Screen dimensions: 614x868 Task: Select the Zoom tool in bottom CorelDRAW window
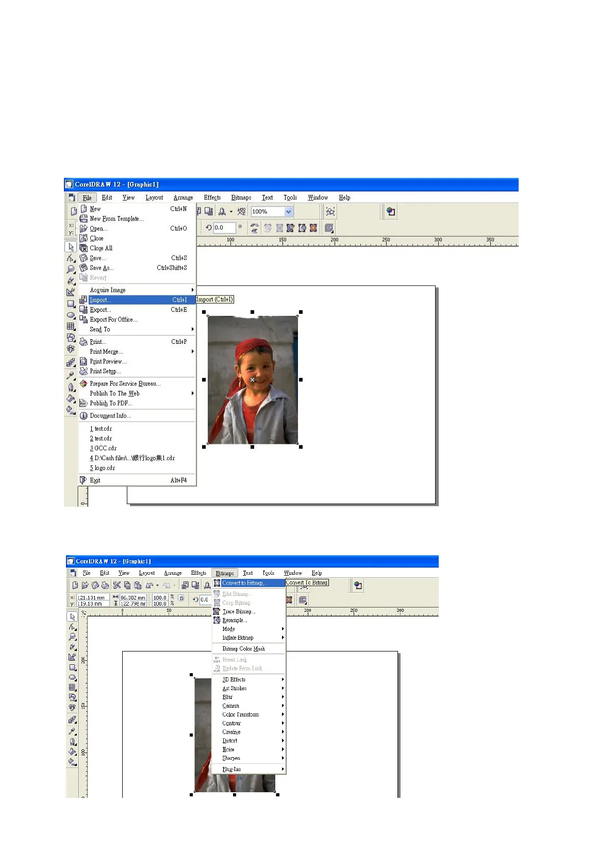tap(72, 637)
